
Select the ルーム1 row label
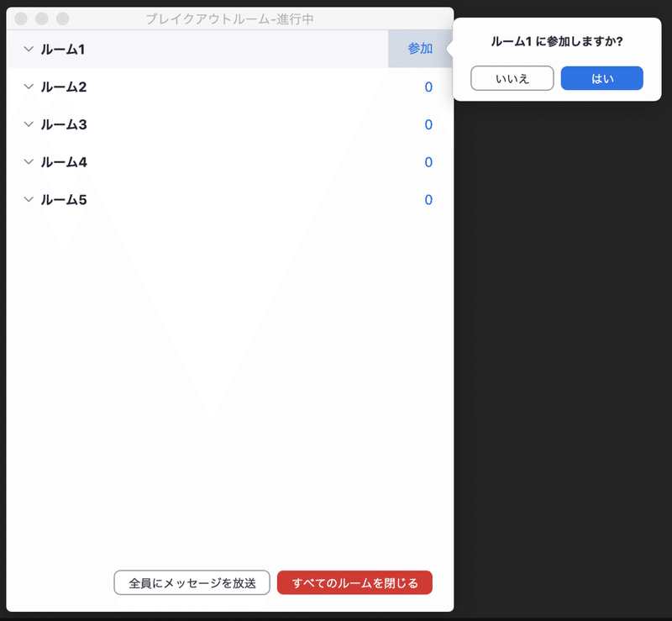pos(62,50)
